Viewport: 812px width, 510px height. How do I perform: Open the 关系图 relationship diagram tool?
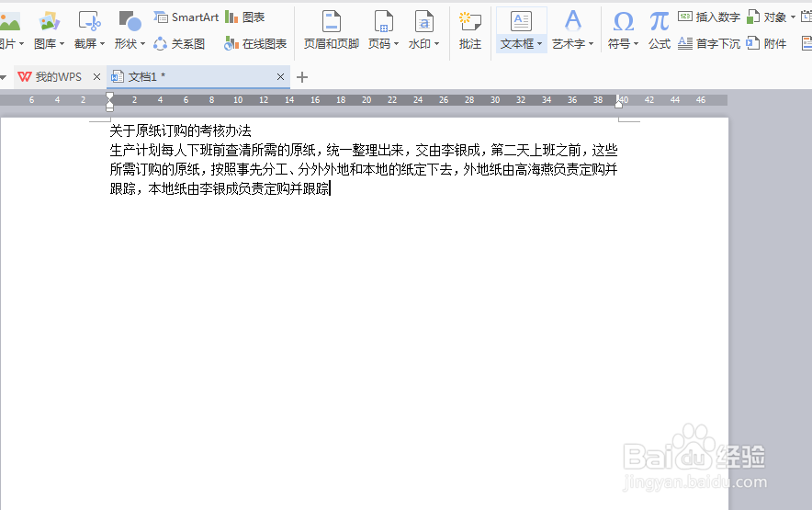pos(180,44)
